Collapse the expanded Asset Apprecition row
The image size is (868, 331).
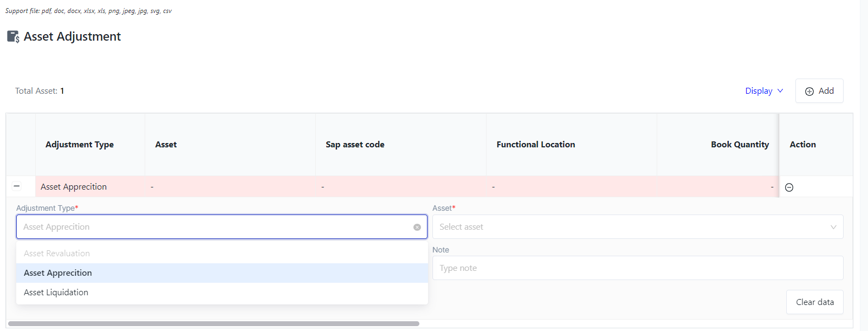click(x=17, y=186)
